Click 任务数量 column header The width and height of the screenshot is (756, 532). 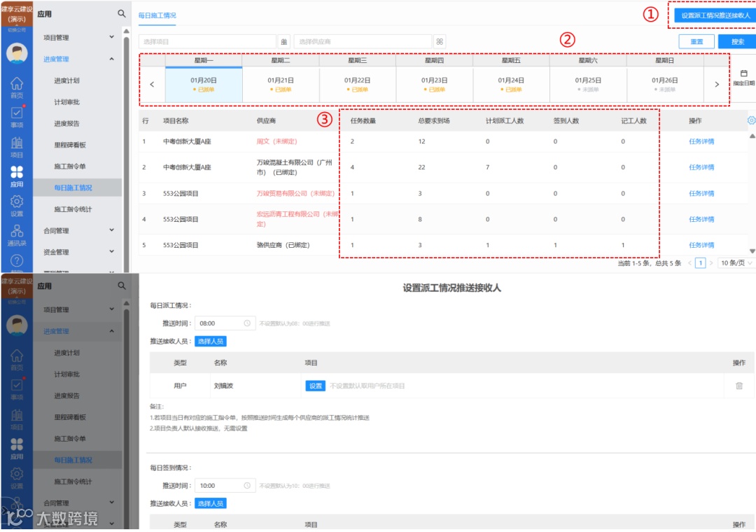363,120
